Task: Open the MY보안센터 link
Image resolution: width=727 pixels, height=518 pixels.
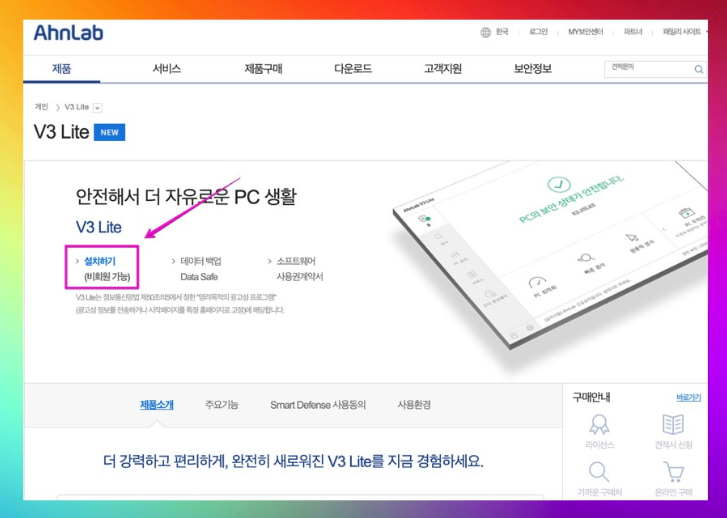Action: coord(586,32)
